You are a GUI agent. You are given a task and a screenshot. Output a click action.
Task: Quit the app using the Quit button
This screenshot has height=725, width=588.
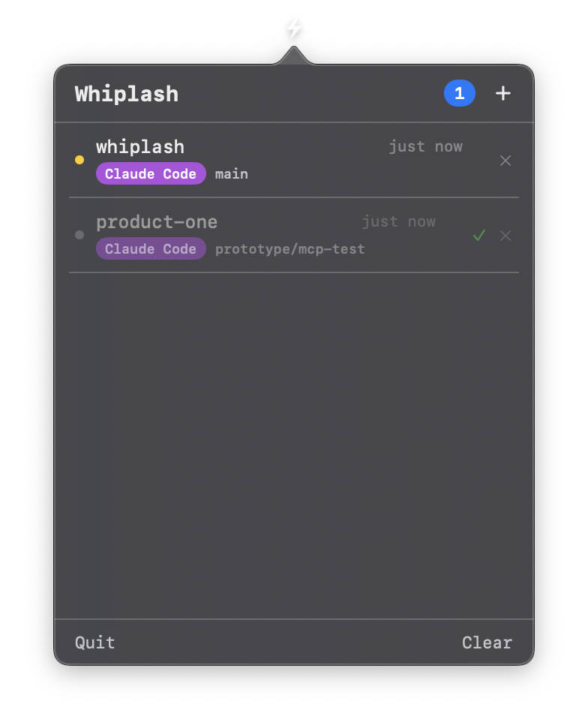pyautogui.click(x=94, y=642)
